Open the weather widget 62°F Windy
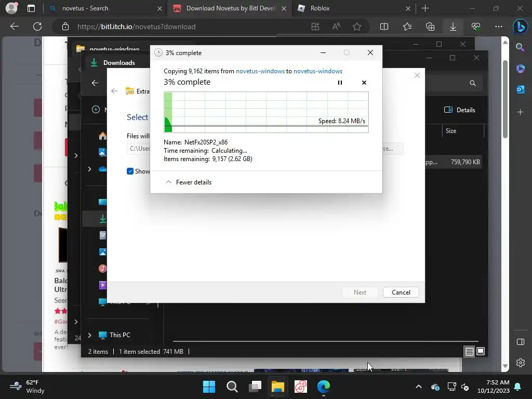The height and width of the screenshot is (399, 532). 27,387
